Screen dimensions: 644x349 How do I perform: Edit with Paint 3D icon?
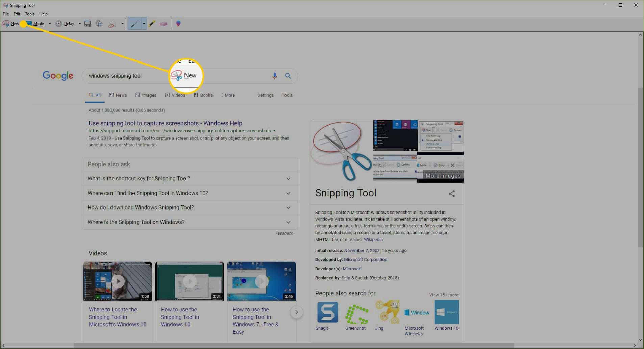(178, 24)
